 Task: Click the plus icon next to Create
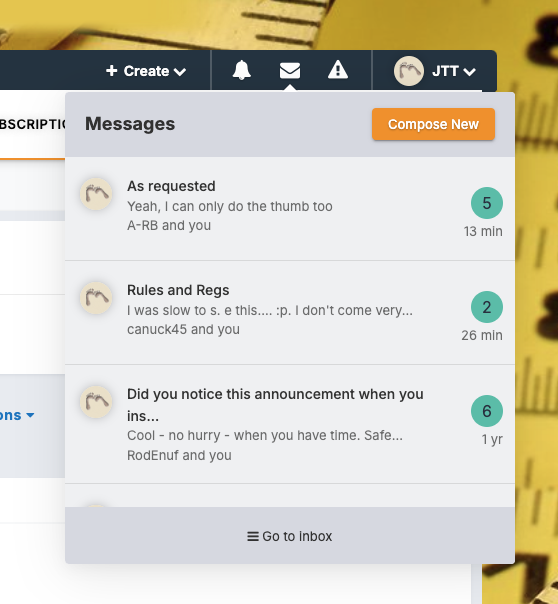click(112, 70)
